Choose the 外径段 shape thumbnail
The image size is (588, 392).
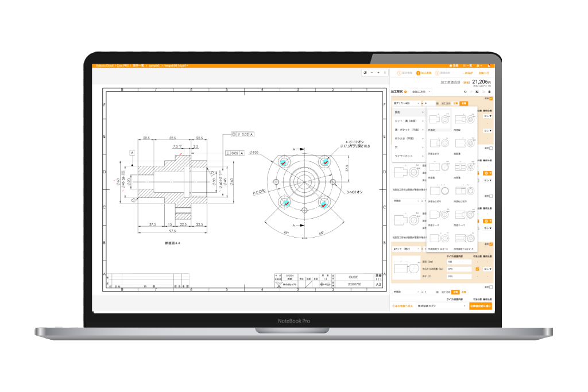439,120
